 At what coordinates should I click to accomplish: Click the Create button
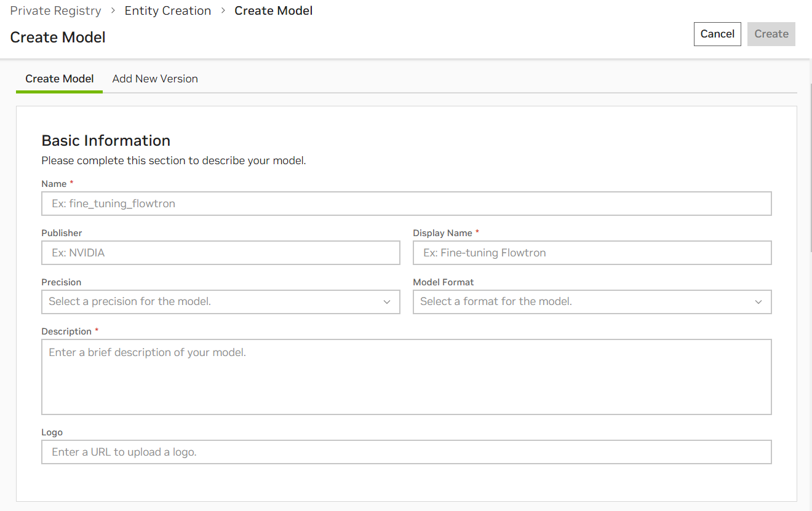point(771,34)
